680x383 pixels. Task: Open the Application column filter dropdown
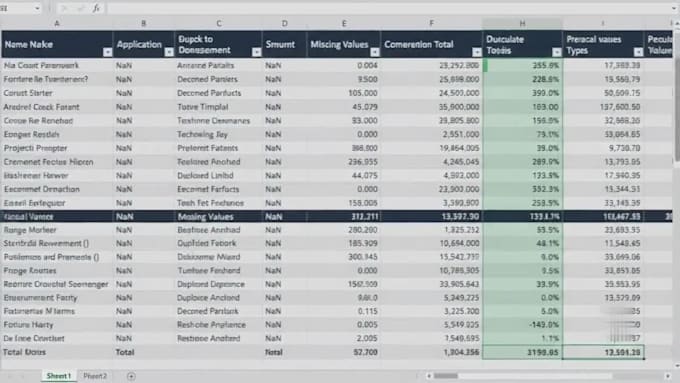[x=169, y=52]
